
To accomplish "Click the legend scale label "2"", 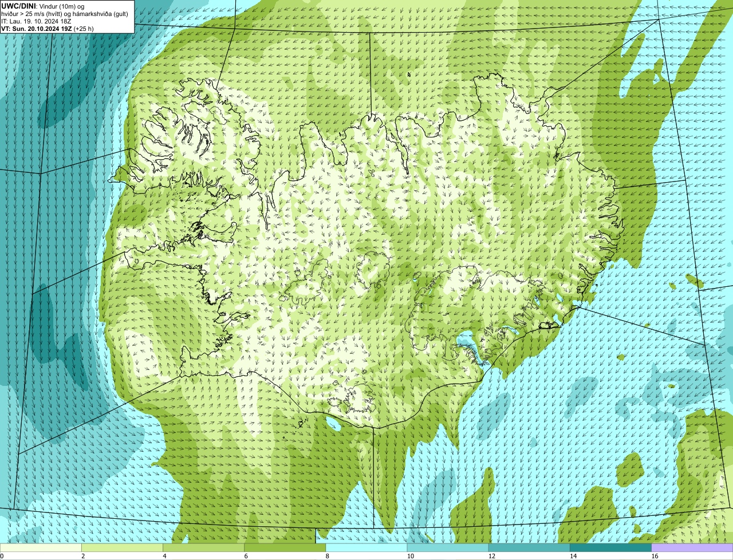I will point(83,556).
